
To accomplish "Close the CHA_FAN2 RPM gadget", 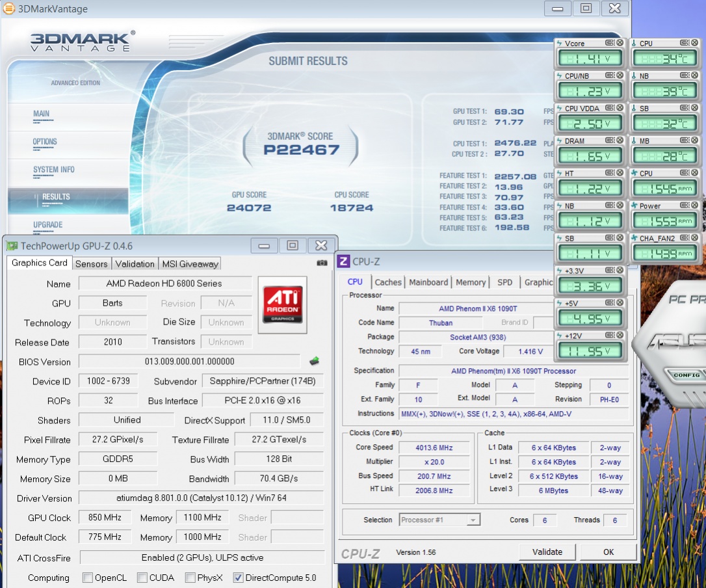I will pos(695,237).
